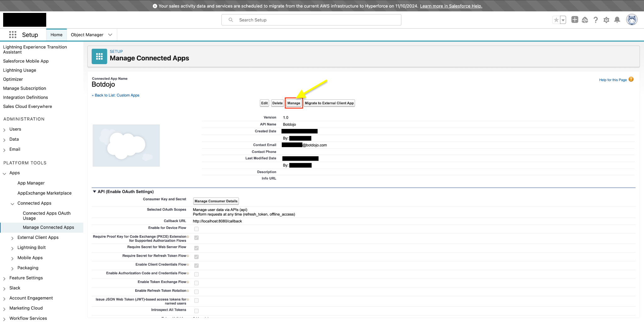This screenshot has height=322, width=644.
Task: Click the Search Setup magnifier icon
Action: [x=231, y=20]
